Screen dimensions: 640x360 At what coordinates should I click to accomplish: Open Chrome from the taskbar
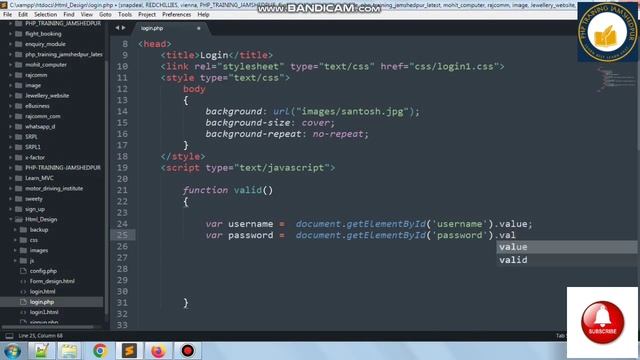tap(100, 351)
